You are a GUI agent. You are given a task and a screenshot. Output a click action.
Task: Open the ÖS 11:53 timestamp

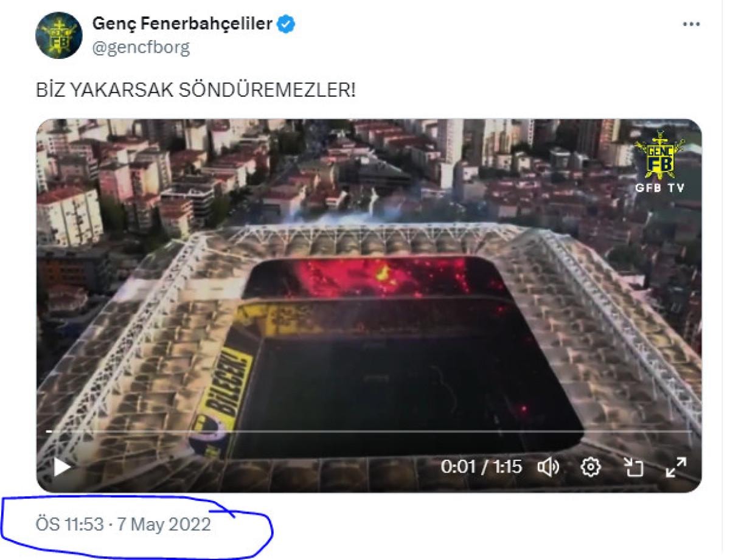tap(69, 524)
